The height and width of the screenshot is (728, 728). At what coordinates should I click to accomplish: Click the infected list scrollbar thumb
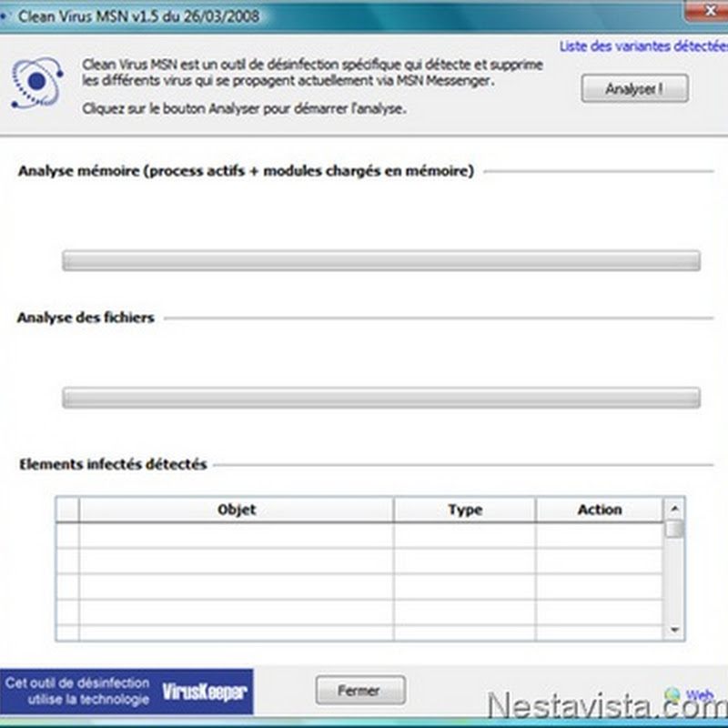[674, 530]
